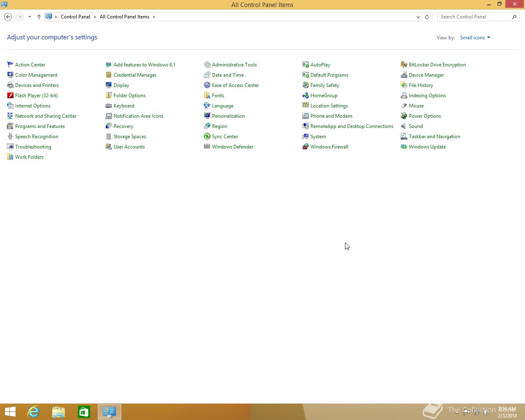Viewport: 525px width, 420px height.
Task: Click the Storage Spaces drives icon
Action: pos(109,136)
